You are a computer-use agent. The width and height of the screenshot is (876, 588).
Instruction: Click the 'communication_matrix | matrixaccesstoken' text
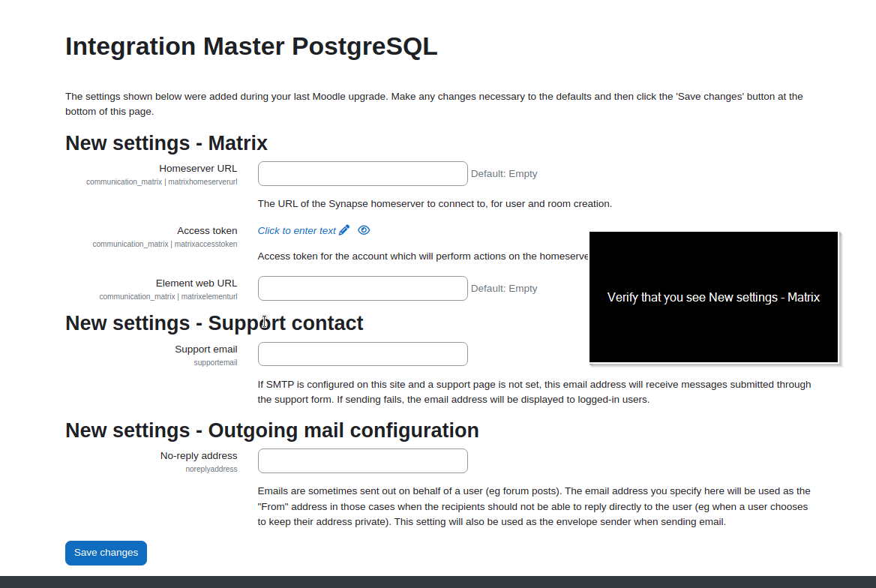point(165,244)
